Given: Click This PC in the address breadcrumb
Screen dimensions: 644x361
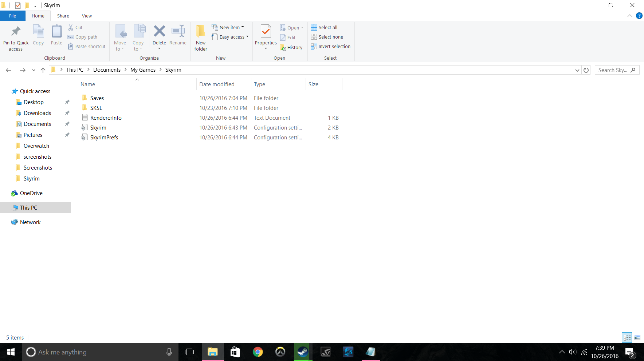Looking at the screenshot, I should click(75, 70).
